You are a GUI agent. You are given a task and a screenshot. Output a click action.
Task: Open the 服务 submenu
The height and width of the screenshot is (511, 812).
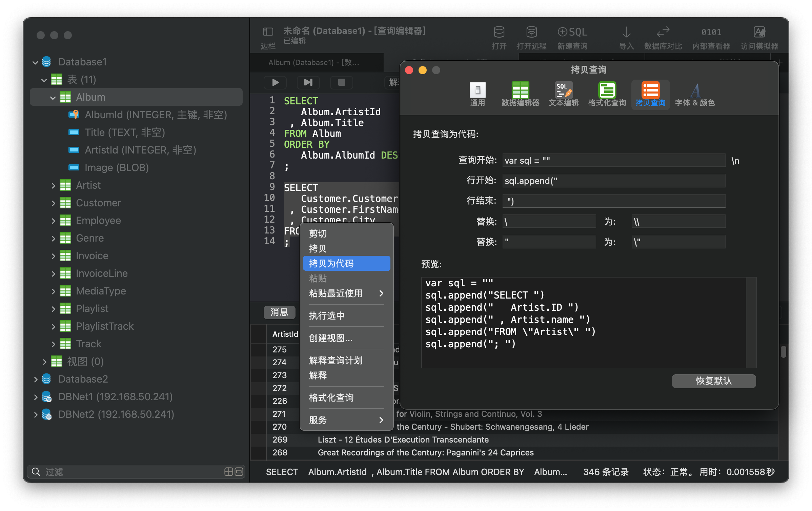(x=346, y=420)
